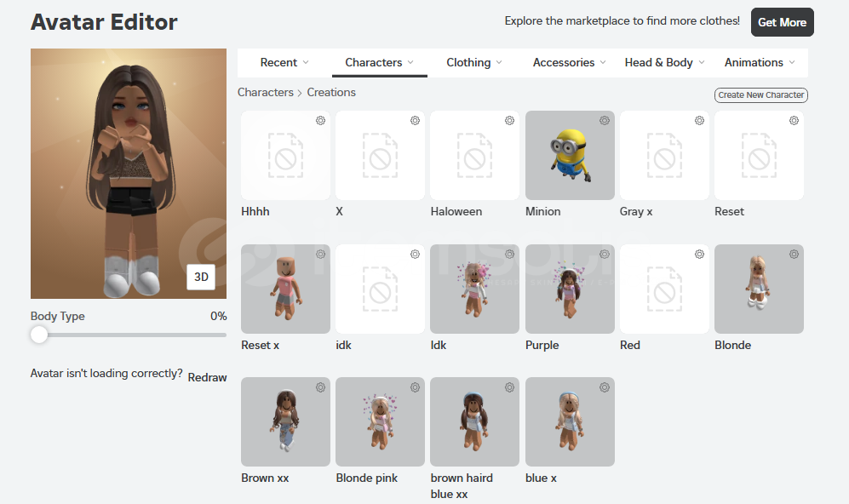The width and height of the screenshot is (849, 504).
Task: Open settings gear on Blonde character
Action: [x=794, y=254]
